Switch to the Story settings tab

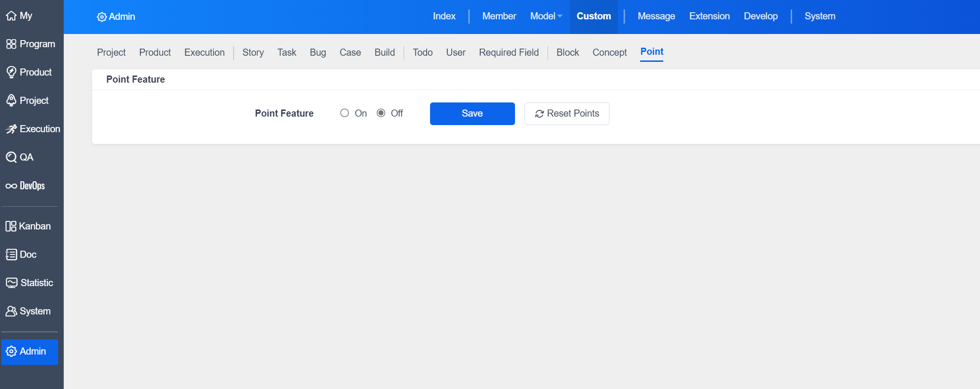tap(253, 52)
